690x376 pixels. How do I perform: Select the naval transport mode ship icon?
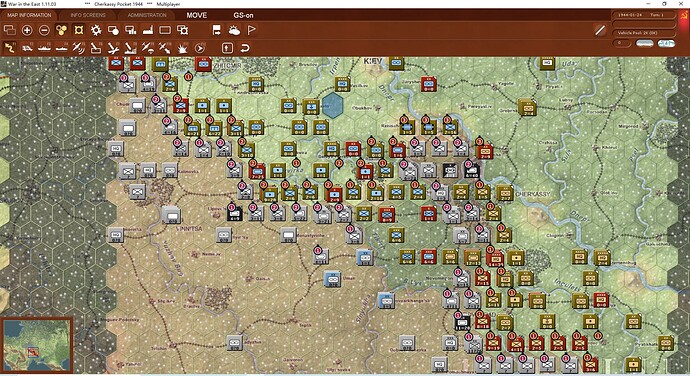44,48
